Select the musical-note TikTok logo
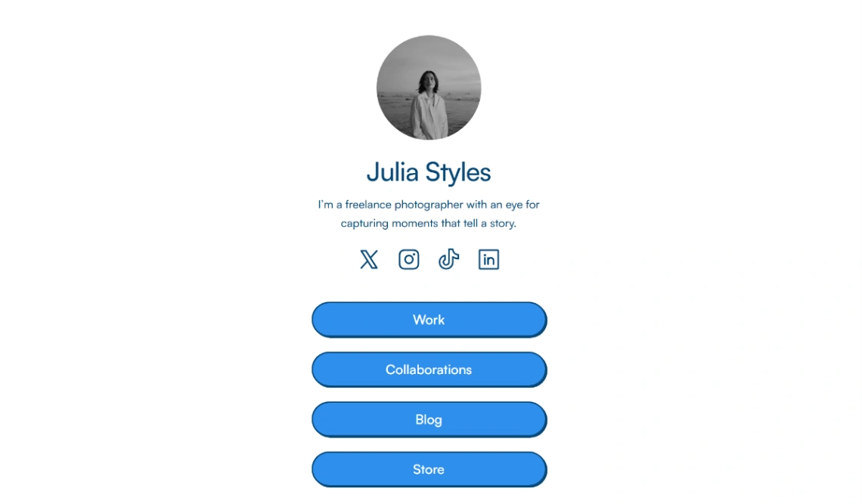 pos(448,259)
